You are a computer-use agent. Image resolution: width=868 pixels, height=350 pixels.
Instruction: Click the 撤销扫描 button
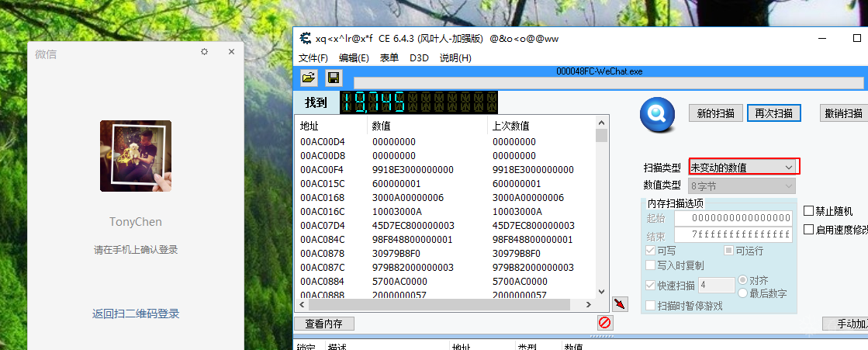tap(844, 113)
